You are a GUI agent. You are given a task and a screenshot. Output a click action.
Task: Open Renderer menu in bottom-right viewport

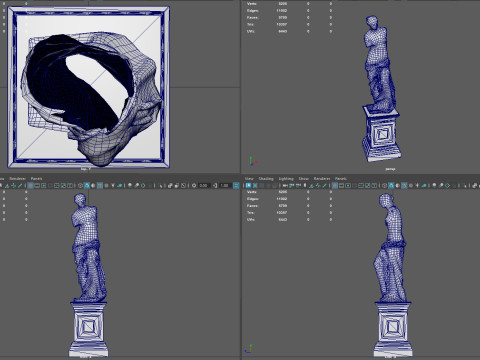322,179
